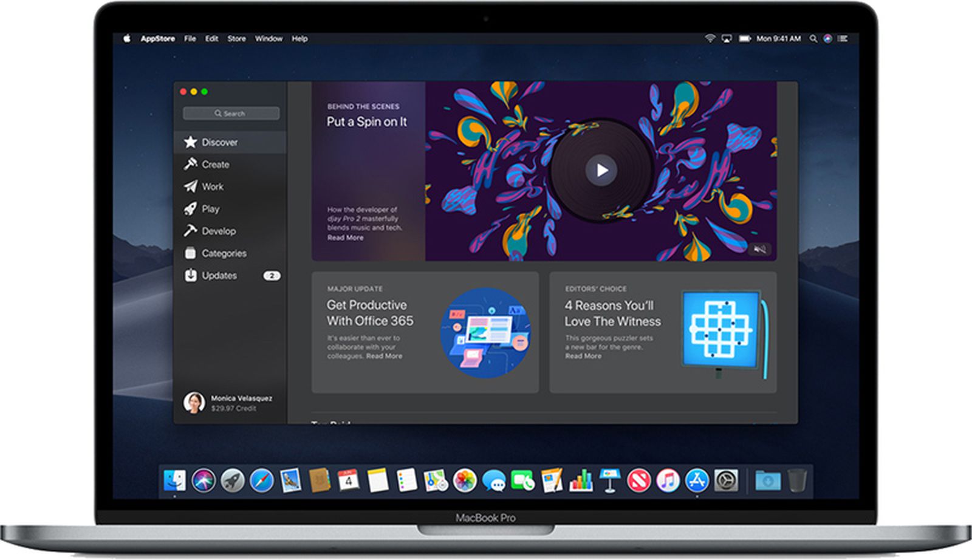972x560 pixels.
Task: Open Spotlight search in the menu bar
Action: 814,38
